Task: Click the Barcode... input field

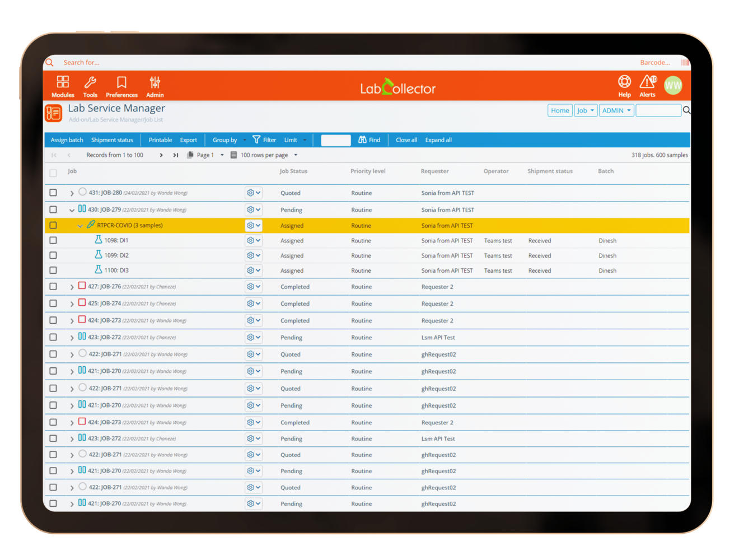Action: pyautogui.click(x=656, y=63)
